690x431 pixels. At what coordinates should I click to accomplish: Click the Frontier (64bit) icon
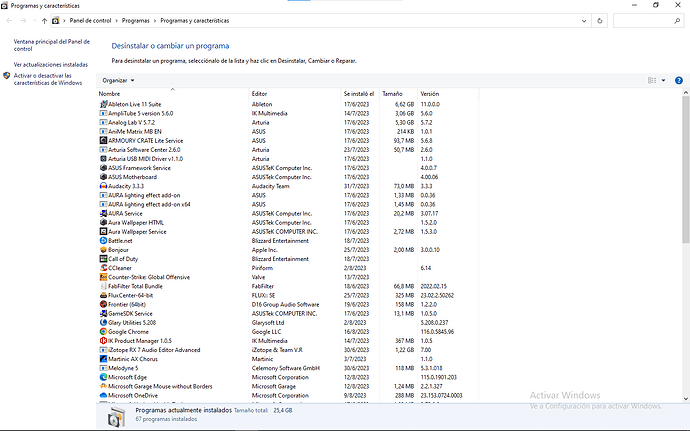(103, 305)
